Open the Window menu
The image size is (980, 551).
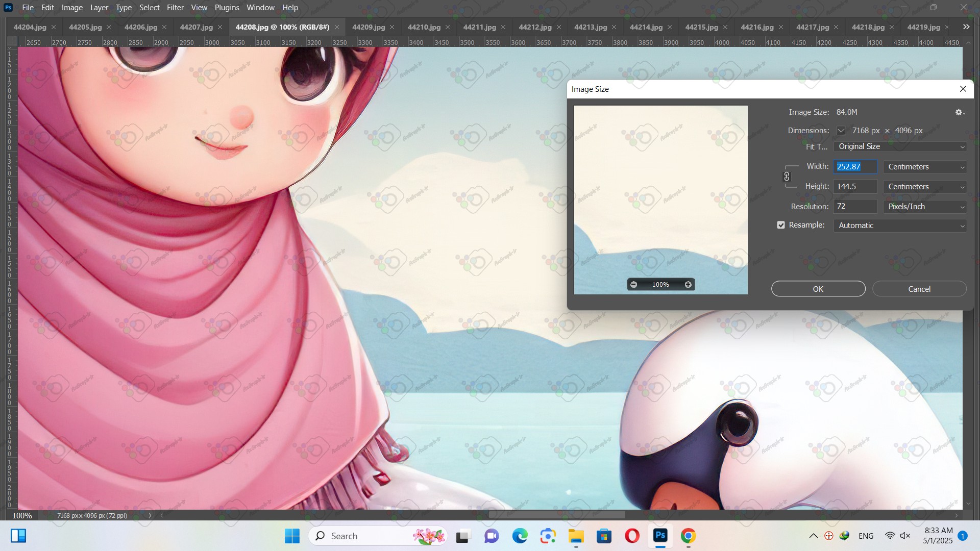click(260, 8)
